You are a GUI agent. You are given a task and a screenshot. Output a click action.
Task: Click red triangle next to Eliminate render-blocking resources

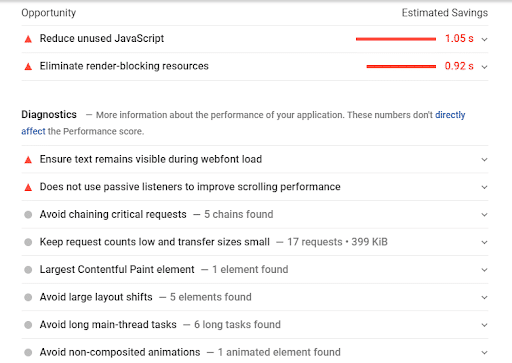[28, 67]
